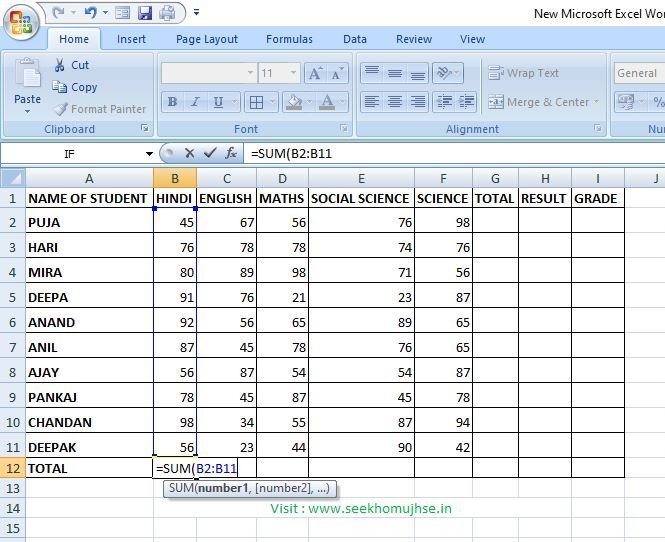Toggle Wrap Text option
Screen dimensions: 665x542
[x=524, y=73]
